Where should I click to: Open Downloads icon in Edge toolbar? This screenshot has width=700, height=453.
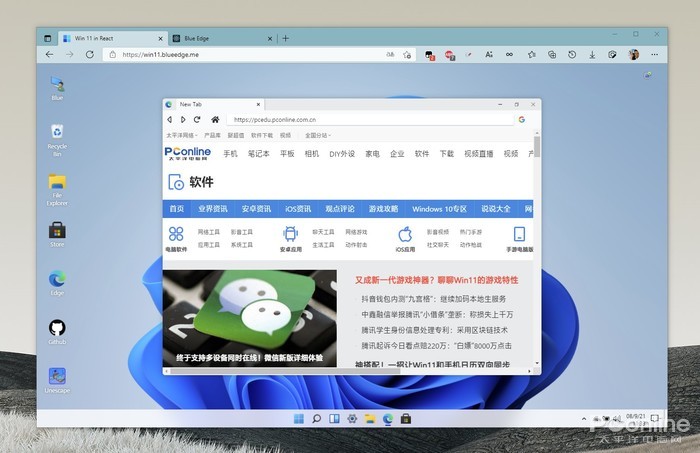coord(592,54)
